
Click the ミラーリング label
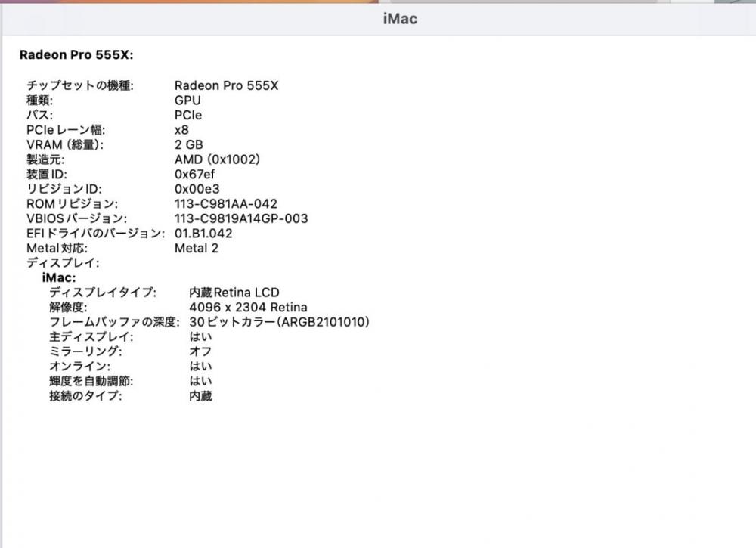85,351
